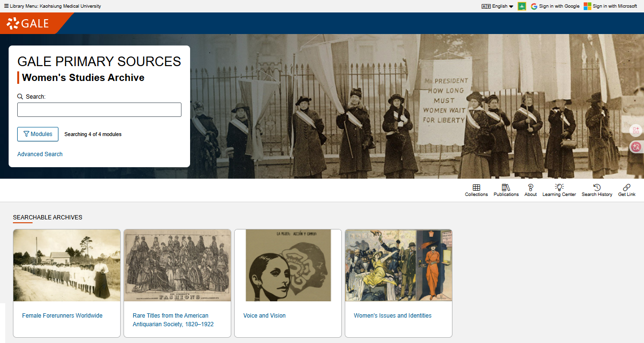
Task: Click the 'GALE PRIMARY SOURCES' title
Action: tap(99, 61)
